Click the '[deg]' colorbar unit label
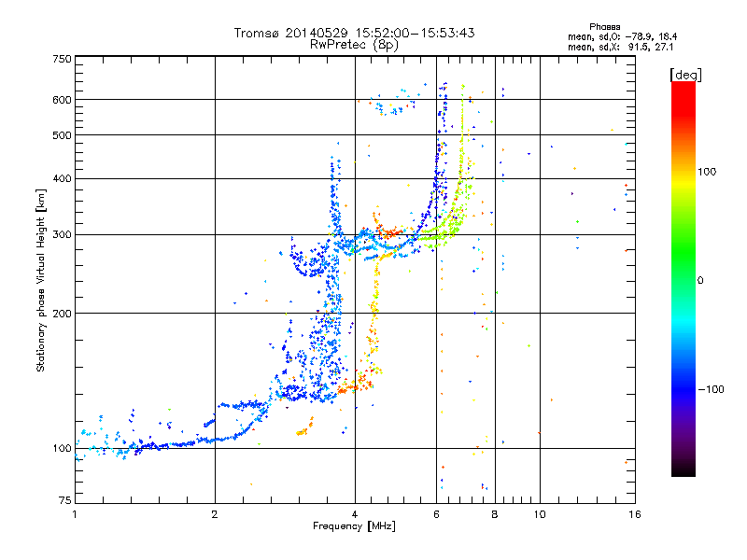 (685, 75)
